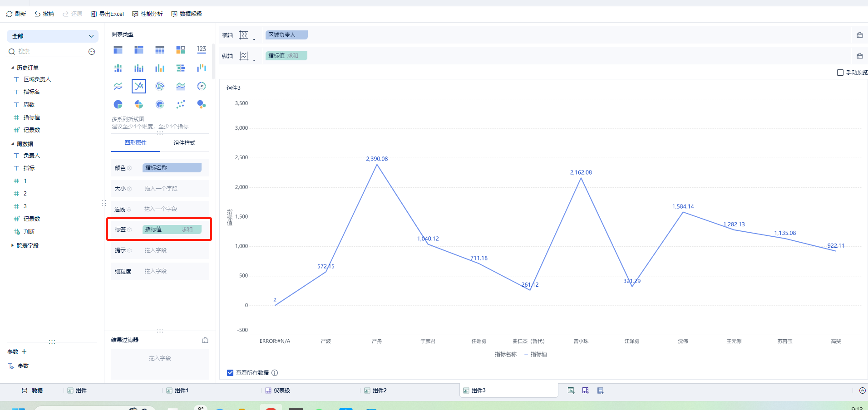This screenshot has height=410, width=868.
Task: Open the horizontal axis settings dropdown arrow
Action: tap(254, 39)
